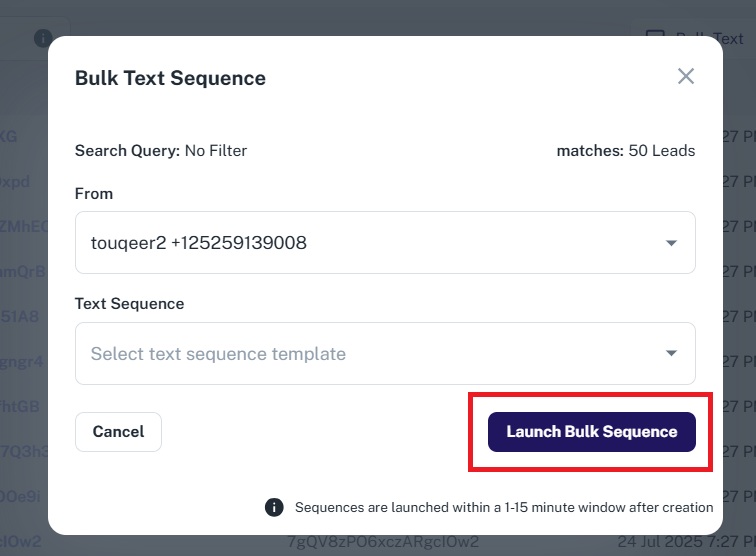Click the dimmed info icon above the dialog
This screenshot has height=556, width=756.
[43, 38]
